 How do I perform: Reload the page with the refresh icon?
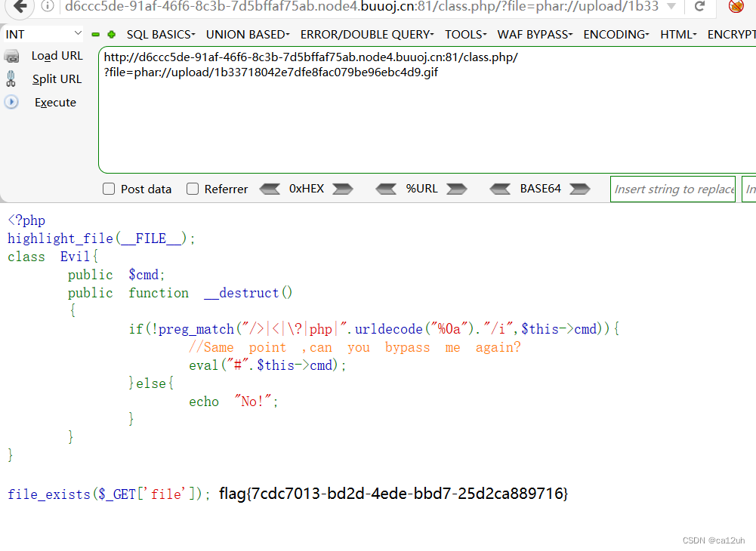click(x=699, y=6)
